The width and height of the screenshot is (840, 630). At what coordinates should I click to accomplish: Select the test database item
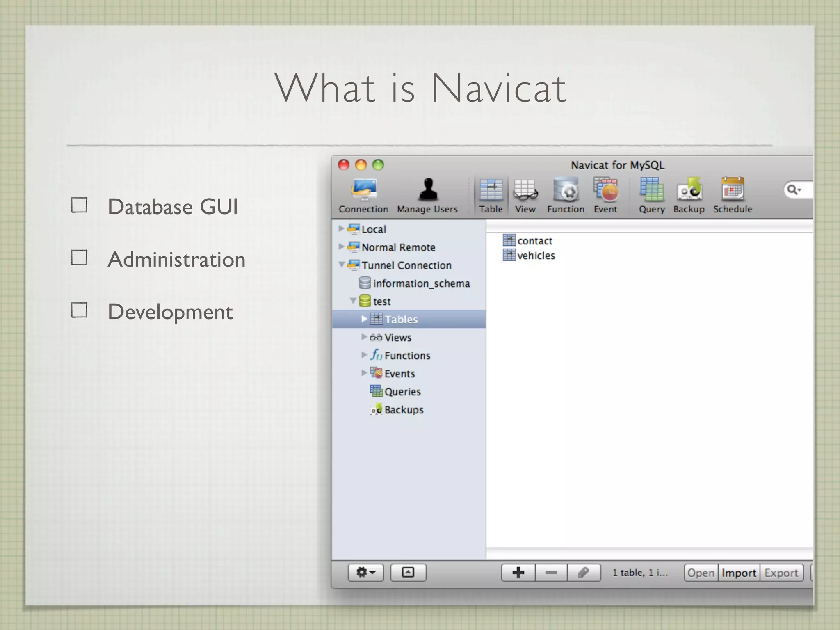375,301
